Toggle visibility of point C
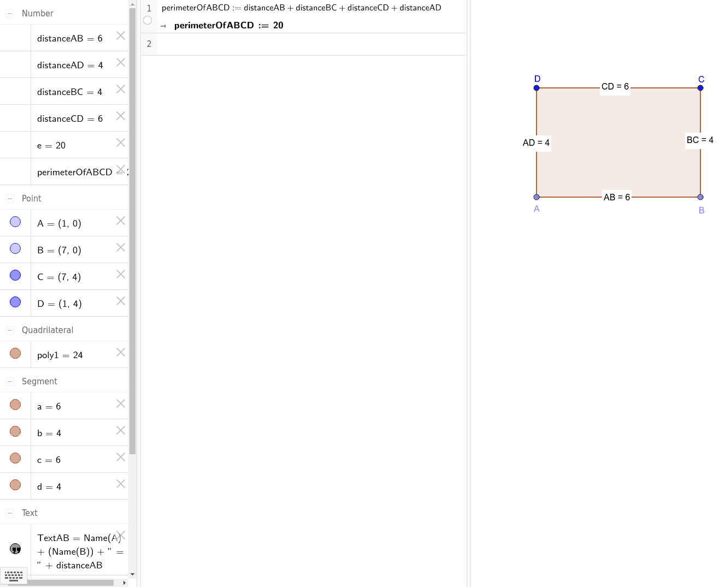This screenshot has height=588, width=725. pyautogui.click(x=15, y=275)
